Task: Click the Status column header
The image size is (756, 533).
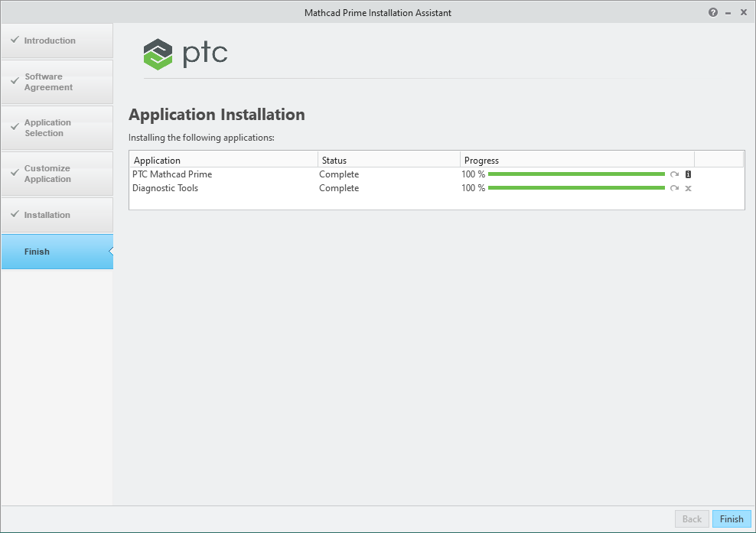Action: pos(334,160)
